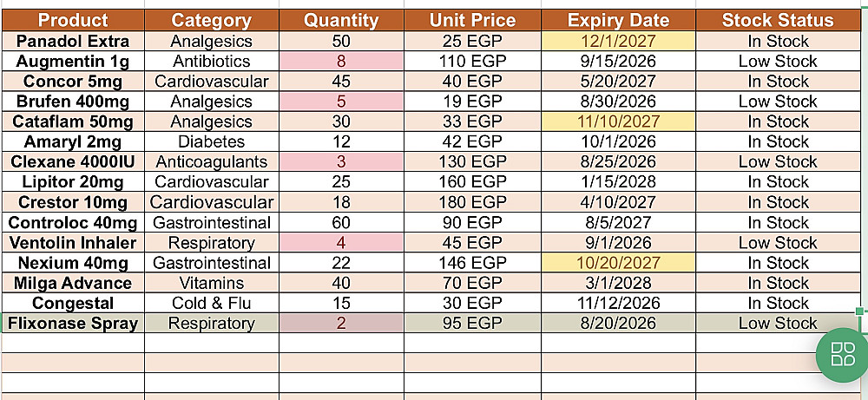This screenshot has height=400, width=868.
Task: Select the Congestal Cold & Flu cell
Action: [212, 303]
